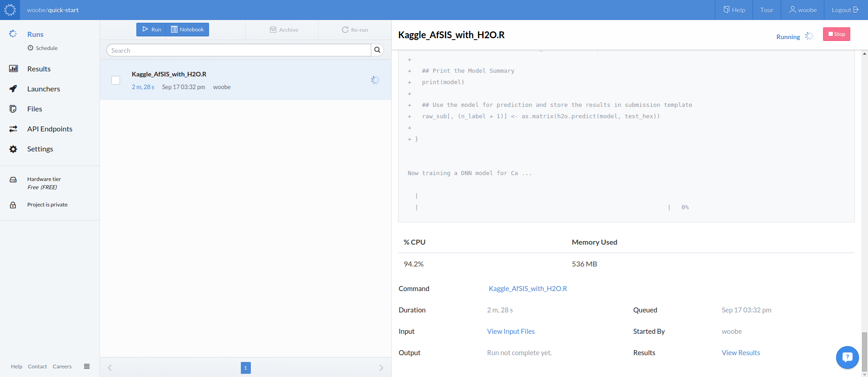Open View Input Files link
This screenshot has width=868, height=377.
coord(511,331)
